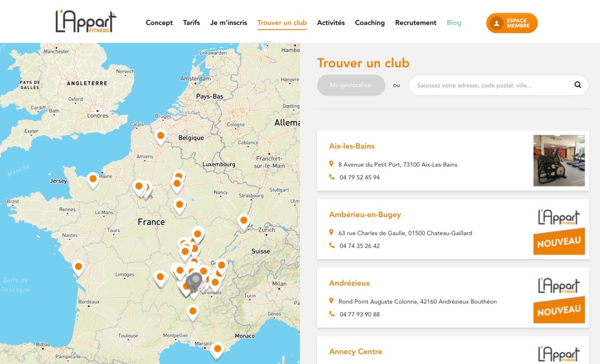The width and height of the screenshot is (600, 364).
Task: Open the Activités menu
Action: [x=331, y=23]
